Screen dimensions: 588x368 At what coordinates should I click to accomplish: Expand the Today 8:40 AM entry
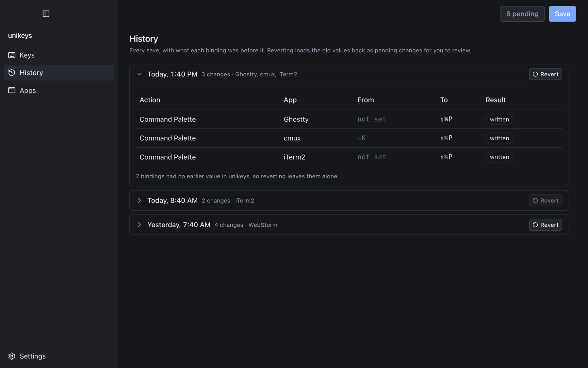pos(139,201)
